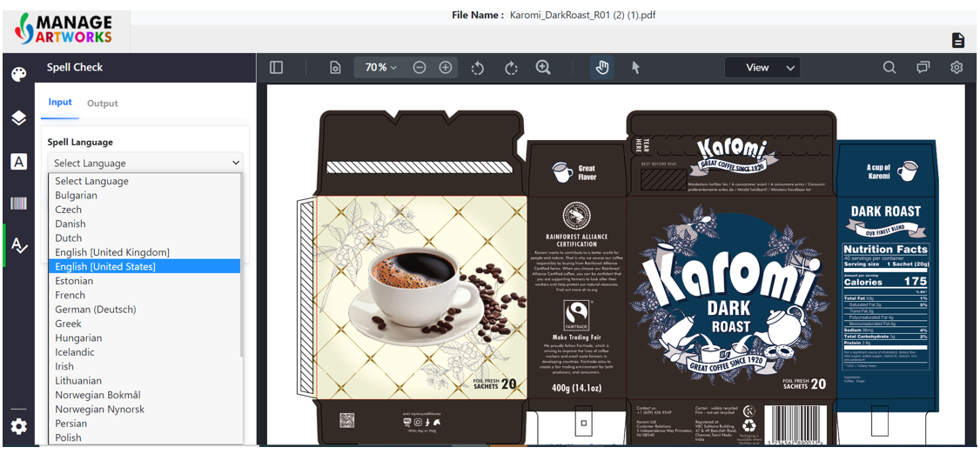Zoom in with the plus icon
980x454 pixels.
[445, 68]
